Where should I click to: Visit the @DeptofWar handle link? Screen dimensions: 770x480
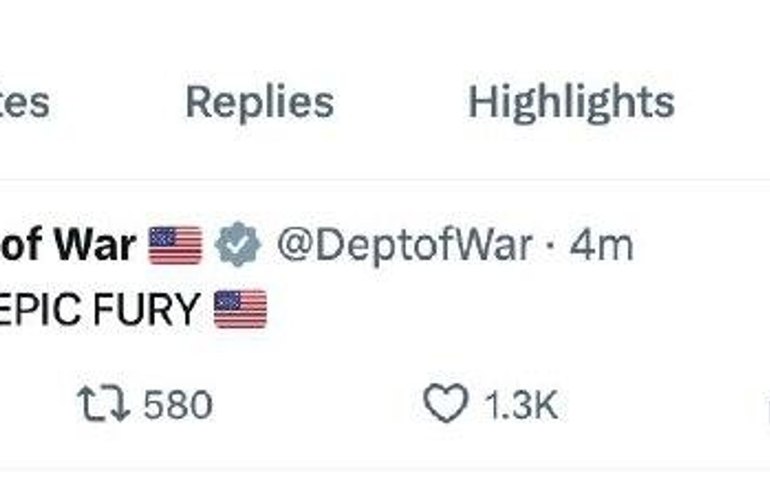402,246
